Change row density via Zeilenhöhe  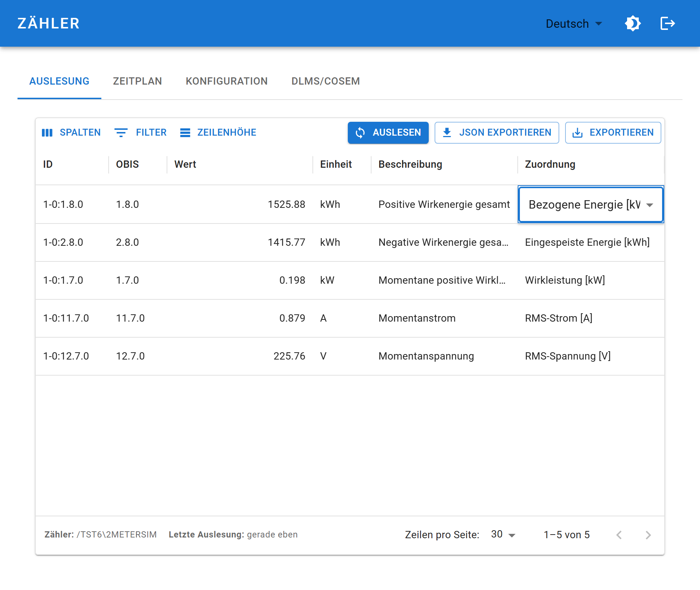click(218, 132)
